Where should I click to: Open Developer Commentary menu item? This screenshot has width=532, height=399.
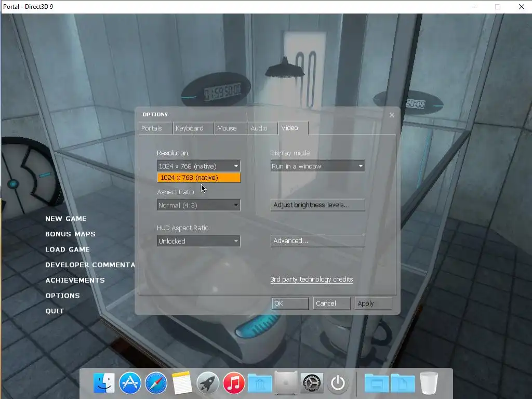(90, 264)
